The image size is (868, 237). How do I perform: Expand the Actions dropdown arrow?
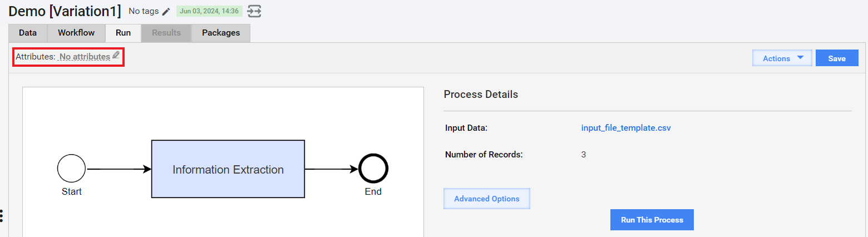click(x=800, y=58)
